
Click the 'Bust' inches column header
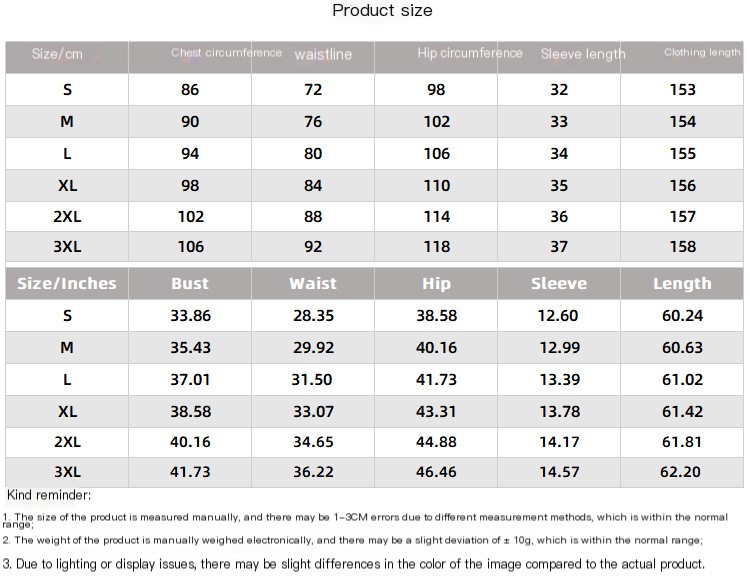(x=190, y=283)
